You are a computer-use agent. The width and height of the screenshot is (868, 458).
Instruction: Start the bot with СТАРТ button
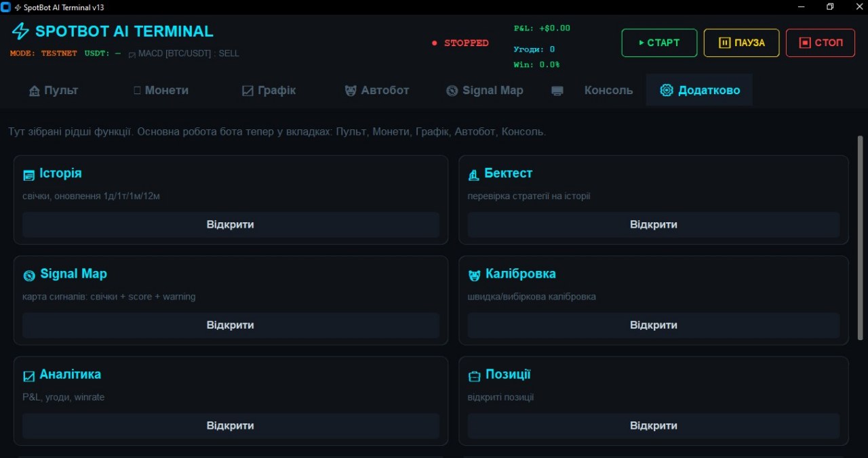pyautogui.click(x=659, y=43)
